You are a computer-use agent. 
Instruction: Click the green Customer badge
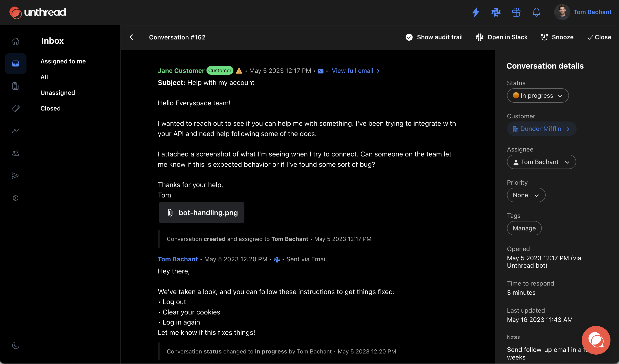pos(220,70)
